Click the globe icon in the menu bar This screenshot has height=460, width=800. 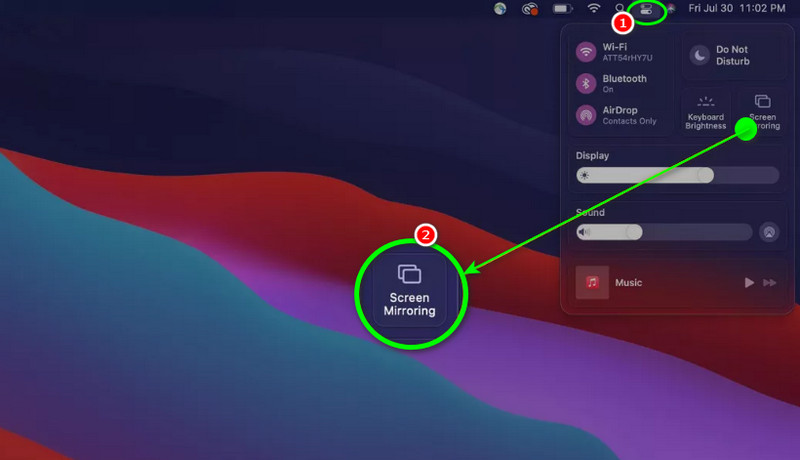[x=500, y=9]
